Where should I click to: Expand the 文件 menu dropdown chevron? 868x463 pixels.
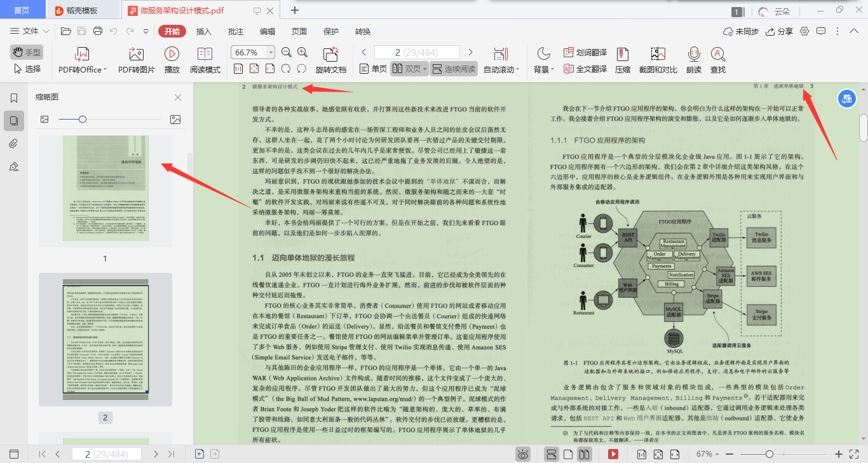[46, 31]
